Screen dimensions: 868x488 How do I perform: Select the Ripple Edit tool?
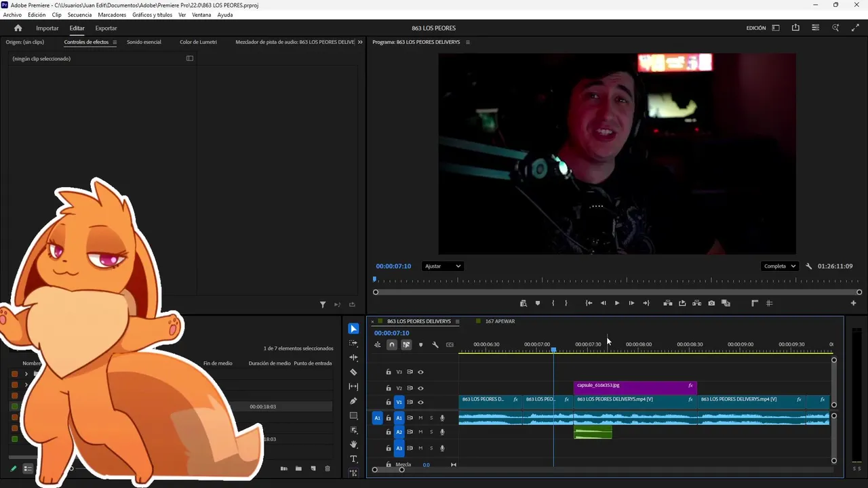(x=353, y=357)
